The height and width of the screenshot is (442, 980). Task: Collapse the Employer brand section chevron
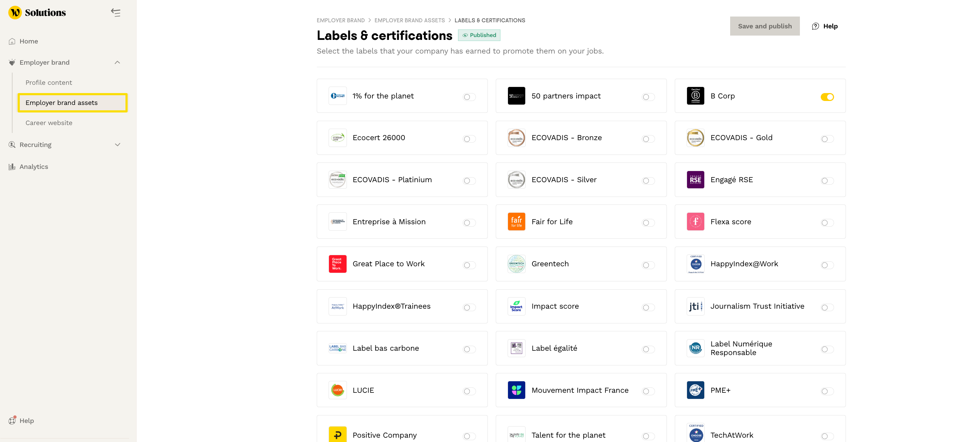117,63
